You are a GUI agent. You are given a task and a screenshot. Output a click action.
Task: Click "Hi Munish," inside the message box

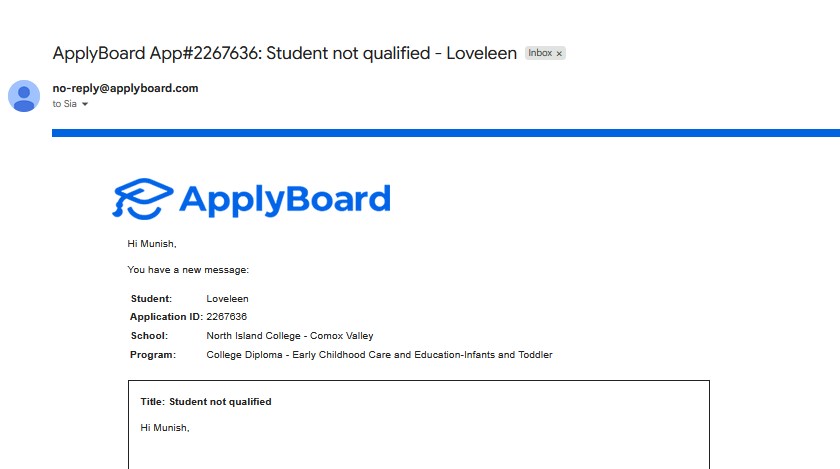[165, 428]
